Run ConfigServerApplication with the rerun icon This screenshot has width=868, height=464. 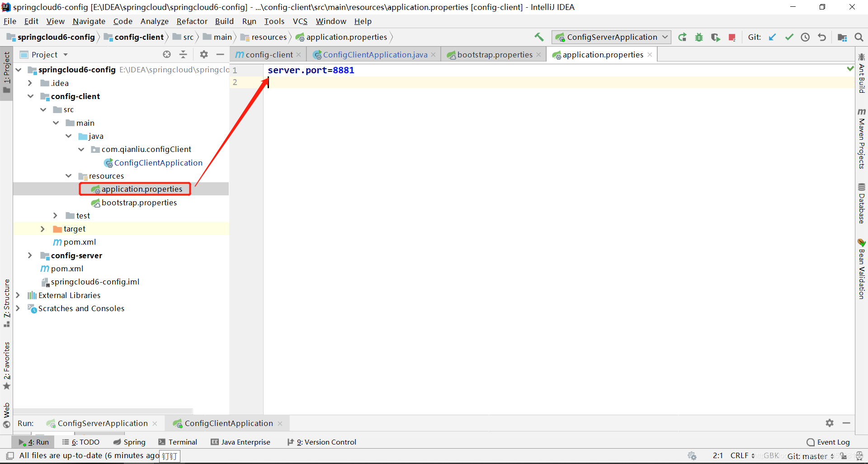click(683, 37)
